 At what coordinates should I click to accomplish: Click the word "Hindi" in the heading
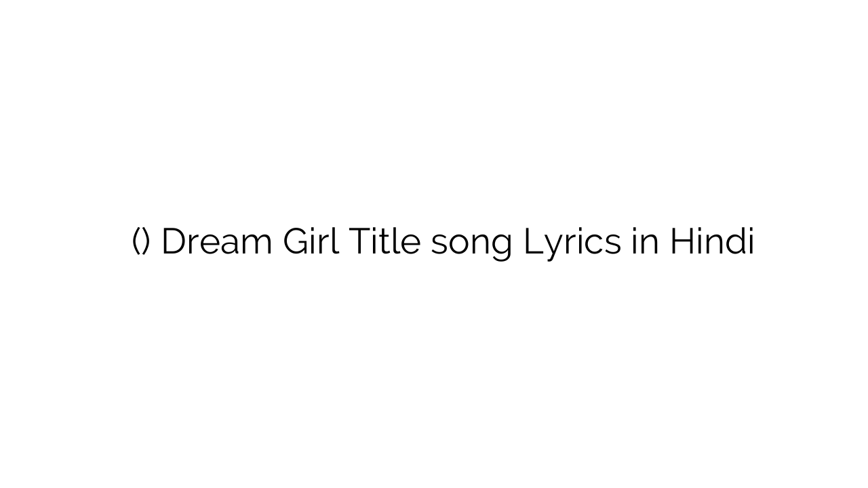(712, 241)
